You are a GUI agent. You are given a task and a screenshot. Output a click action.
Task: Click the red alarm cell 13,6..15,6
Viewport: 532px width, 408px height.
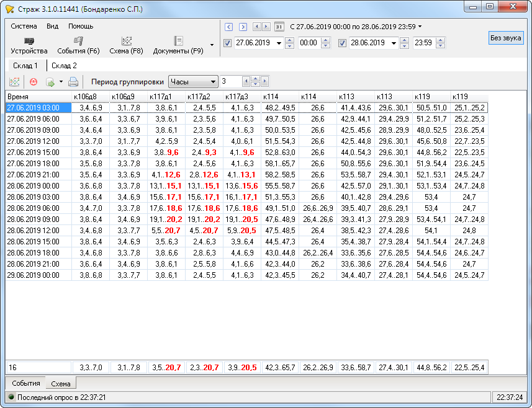pyautogui.click(x=242, y=186)
